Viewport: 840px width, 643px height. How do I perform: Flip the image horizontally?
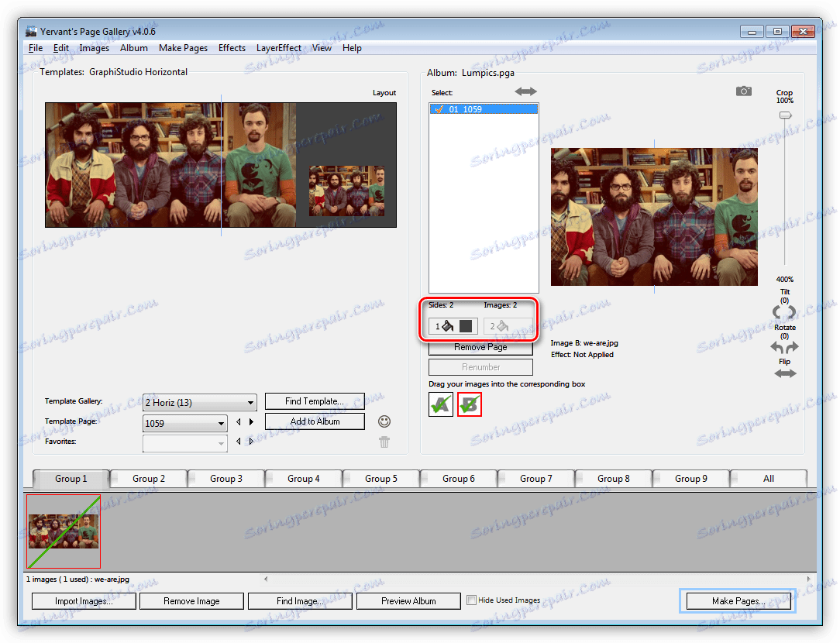point(785,373)
